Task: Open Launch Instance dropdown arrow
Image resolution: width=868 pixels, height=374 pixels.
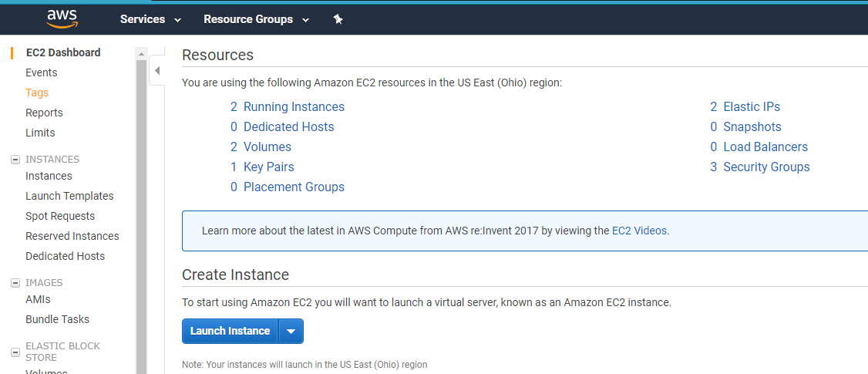Action: coord(291,332)
